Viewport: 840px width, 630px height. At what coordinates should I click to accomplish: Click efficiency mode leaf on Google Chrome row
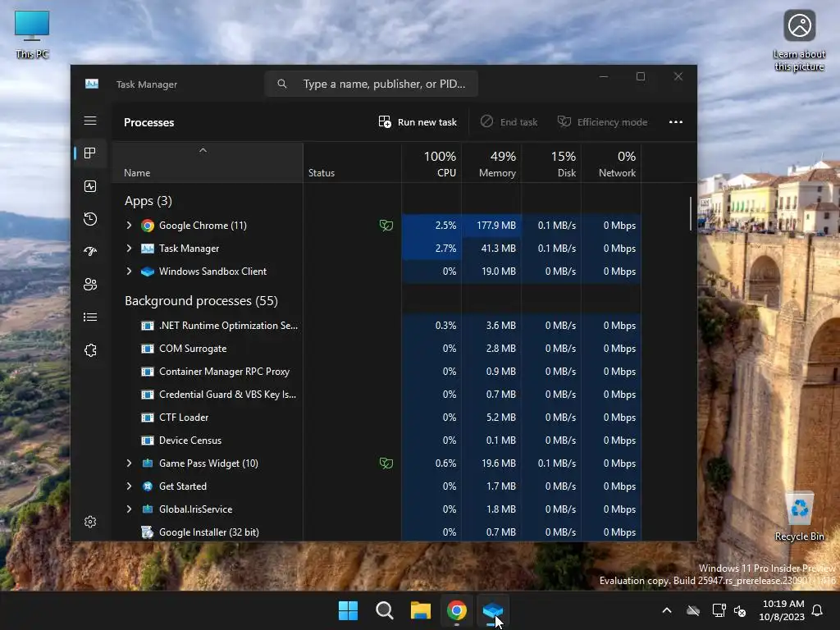tap(386, 226)
